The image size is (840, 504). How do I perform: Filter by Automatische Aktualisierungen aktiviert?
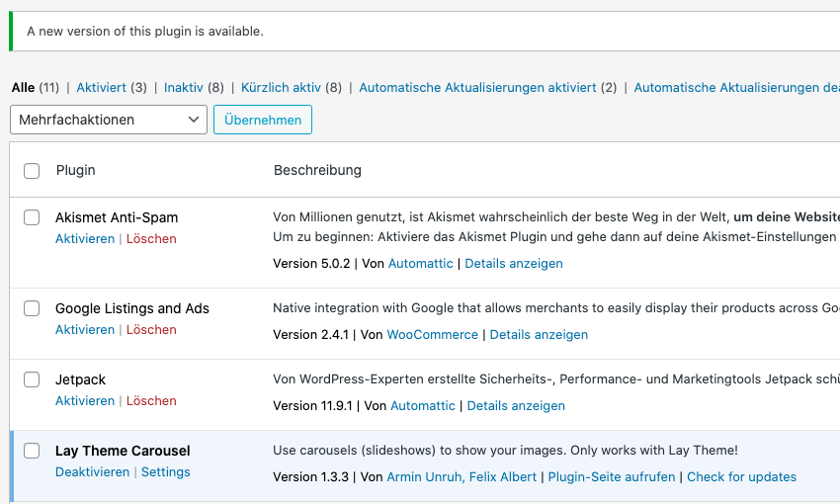[477, 87]
